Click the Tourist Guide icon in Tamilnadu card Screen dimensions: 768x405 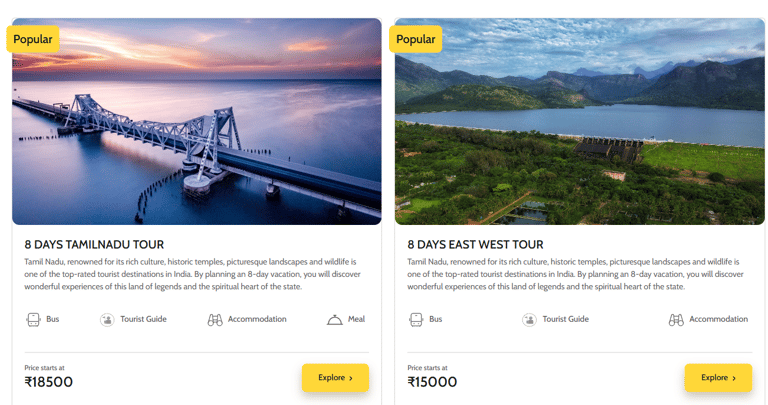(x=107, y=320)
